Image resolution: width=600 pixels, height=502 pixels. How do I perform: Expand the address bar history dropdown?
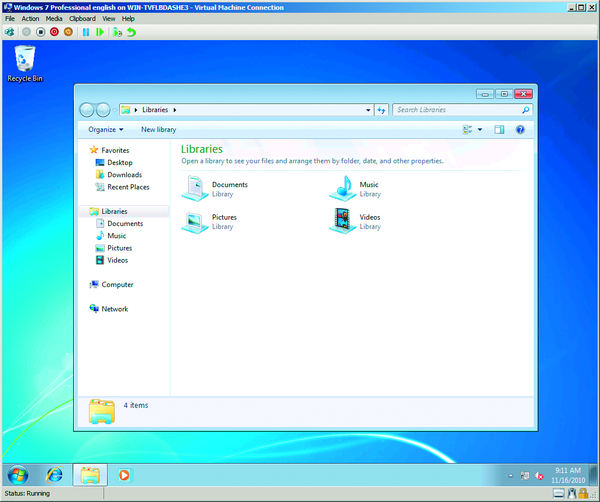[x=367, y=110]
